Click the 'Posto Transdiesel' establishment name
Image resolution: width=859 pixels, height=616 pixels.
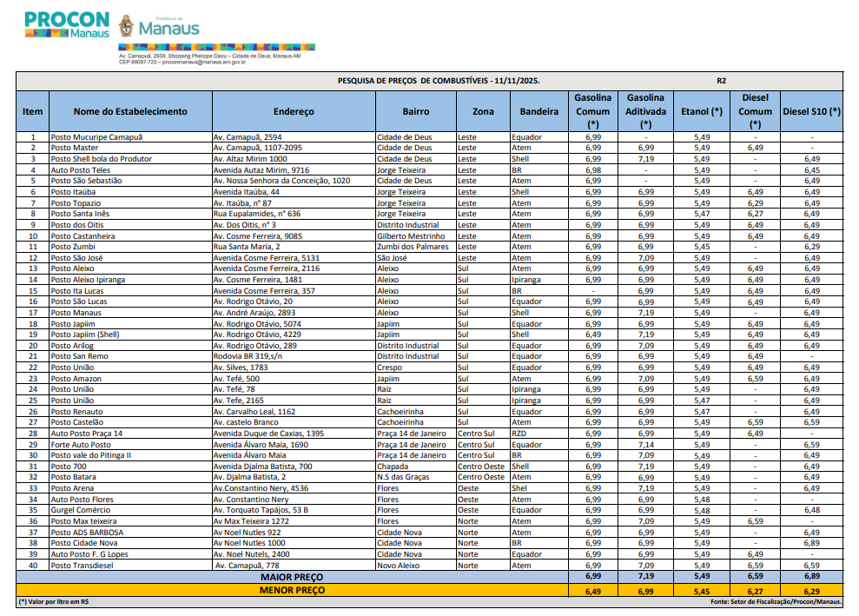click(86, 566)
